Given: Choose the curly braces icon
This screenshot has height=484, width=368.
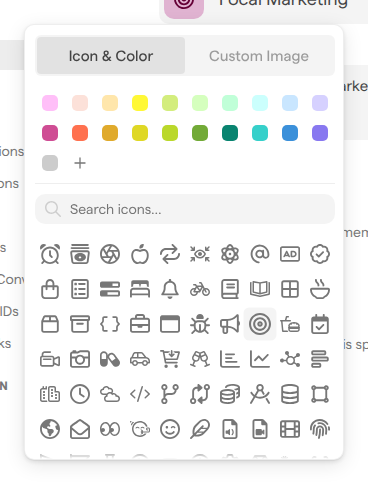Looking at the screenshot, I should pyautogui.click(x=110, y=324).
